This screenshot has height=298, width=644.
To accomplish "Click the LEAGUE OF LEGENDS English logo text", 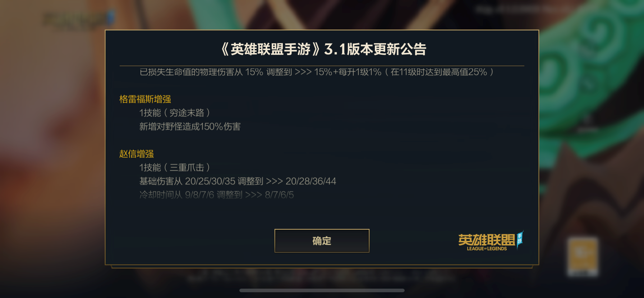I will 487,249.
